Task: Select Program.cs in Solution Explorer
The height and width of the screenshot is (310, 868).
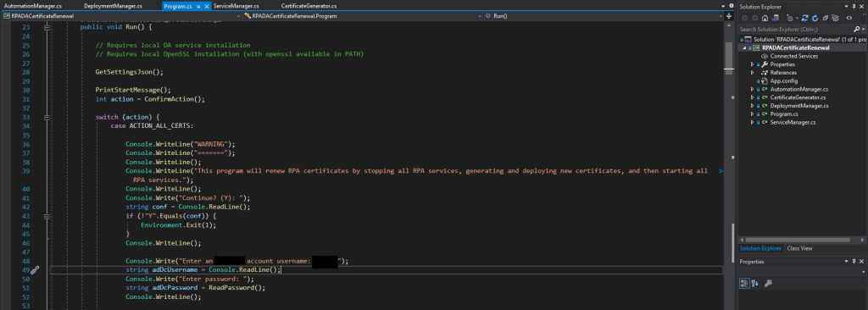Action: [784, 114]
